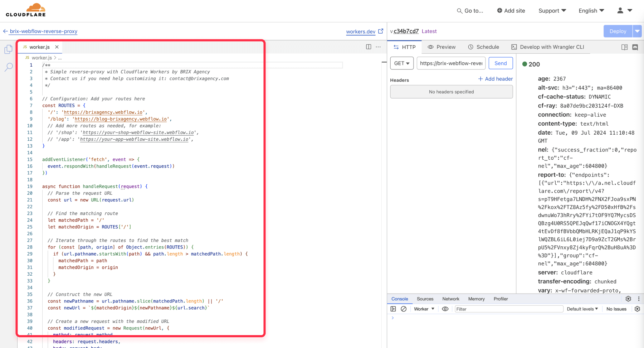Toggle the console sidebar icon
Image resolution: width=644 pixels, height=348 pixels.
point(393,309)
